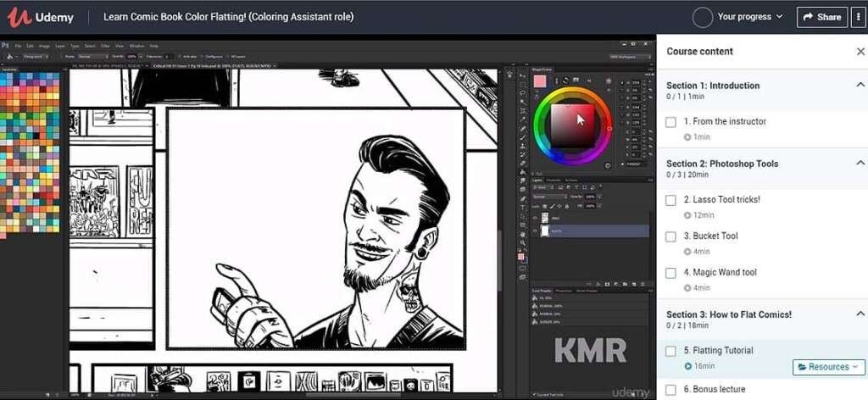This screenshot has width=868, height=400.
Task: Toggle visibility of the selected FLATS layer
Action: 535,231
